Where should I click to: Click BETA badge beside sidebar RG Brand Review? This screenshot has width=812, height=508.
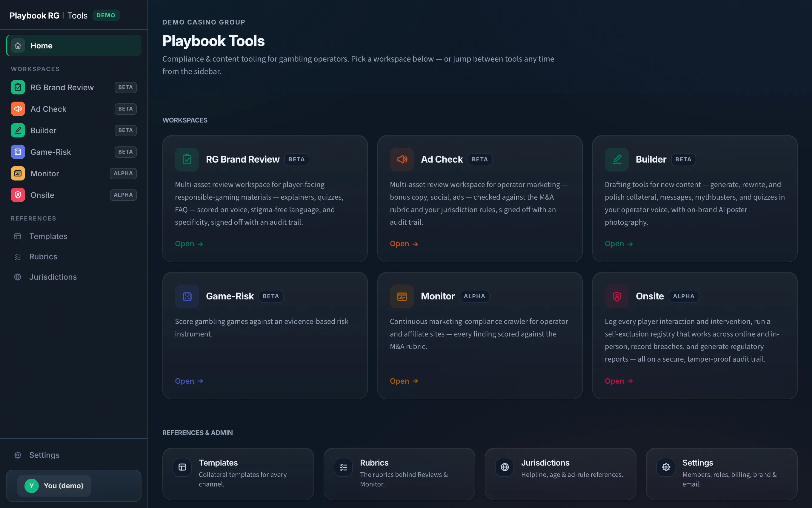click(x=125, y=87)
